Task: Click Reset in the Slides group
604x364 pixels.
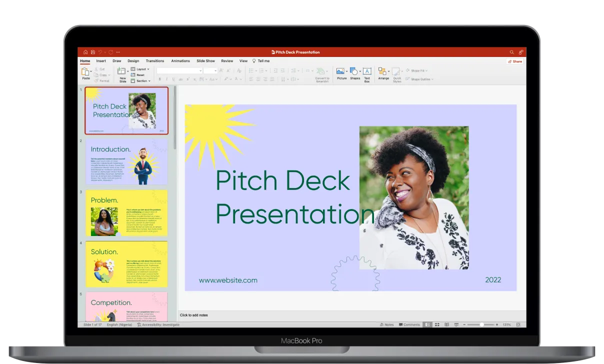Action: point(139,75)
